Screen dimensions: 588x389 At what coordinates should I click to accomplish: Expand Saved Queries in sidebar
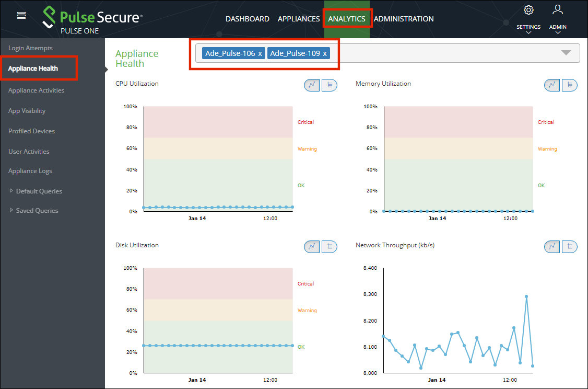(x=12, y=210)
